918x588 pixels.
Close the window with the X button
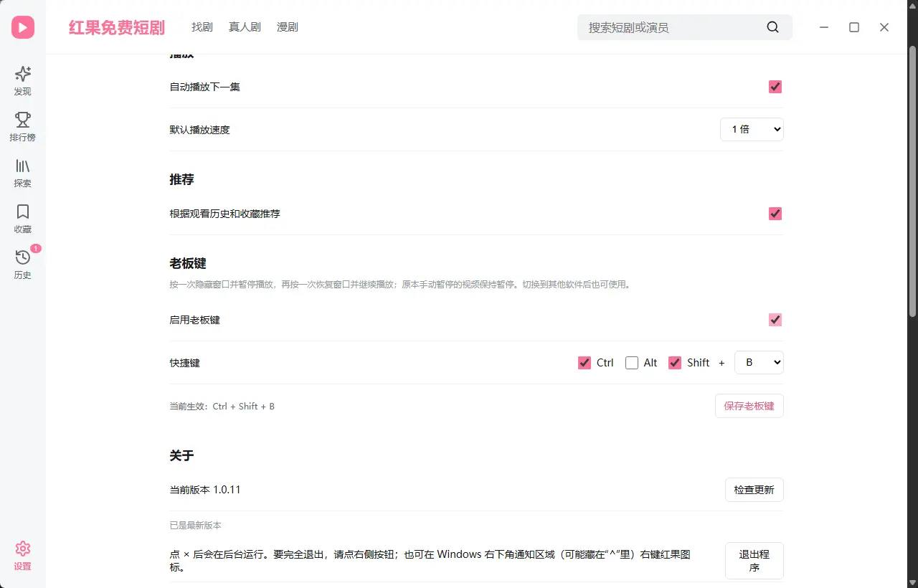point(884,27)
